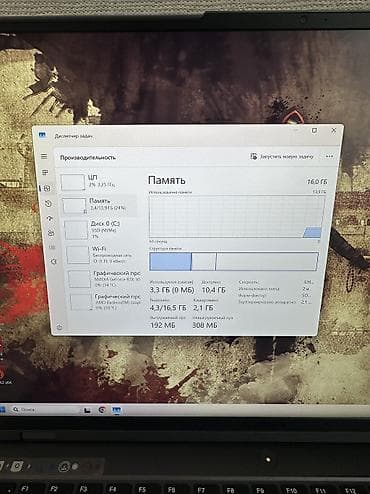Open the red circular app on the taskbar
The width and height of the screenshot is (370, 494).
[102, 410]
